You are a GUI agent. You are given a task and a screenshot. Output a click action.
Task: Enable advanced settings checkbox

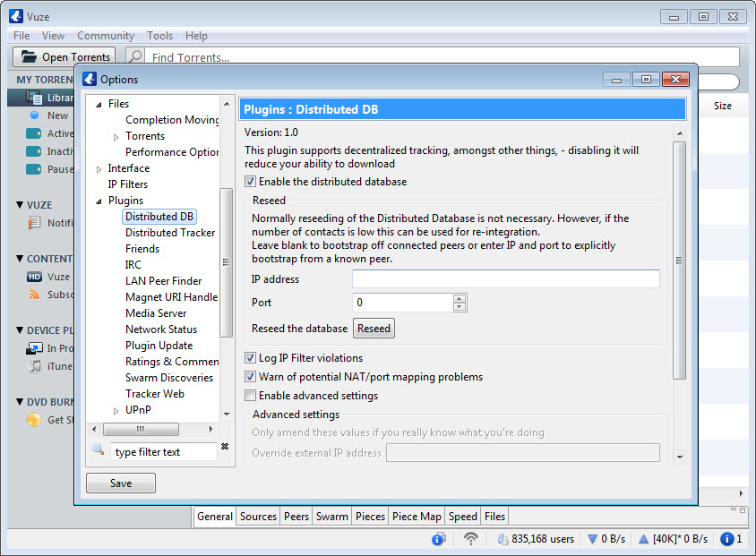point(250,396)
